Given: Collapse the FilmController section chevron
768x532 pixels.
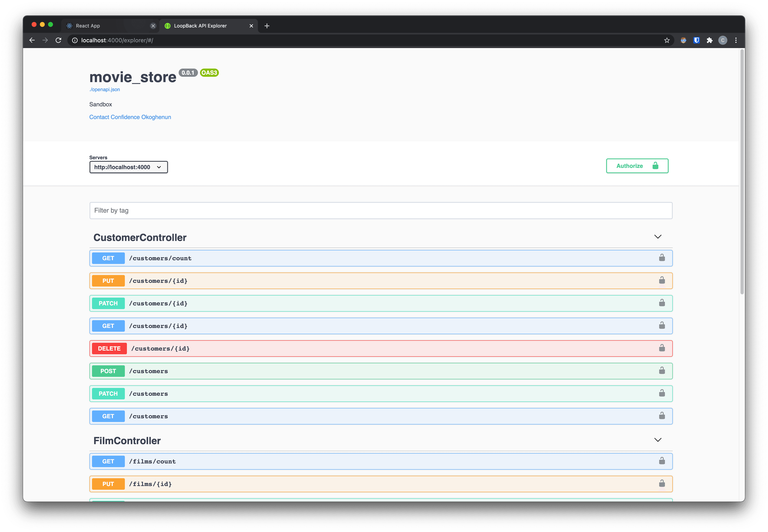Looking at the screenshot, I should [657, 440].
